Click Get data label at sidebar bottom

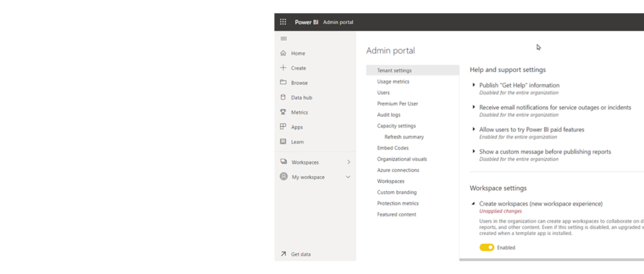pyautogui.click(x=301, y=254)
